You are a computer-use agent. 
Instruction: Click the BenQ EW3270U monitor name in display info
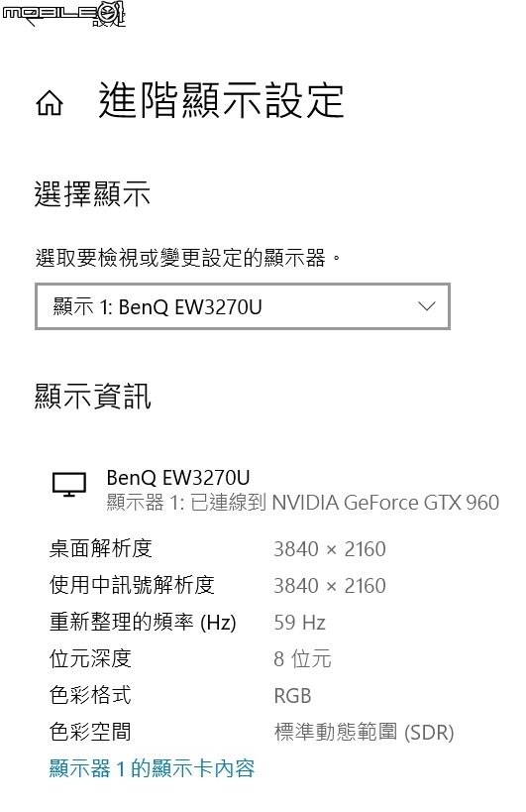[178, 478]
